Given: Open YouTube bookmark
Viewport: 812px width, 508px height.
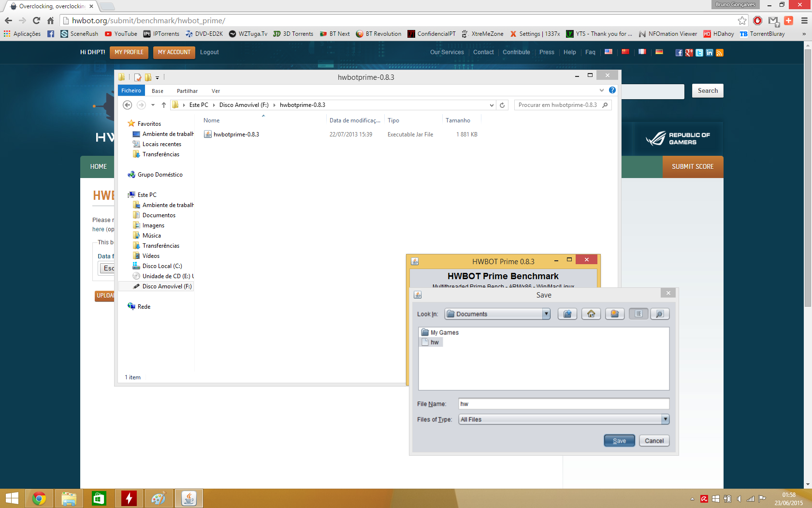Looking at the screenshot, I should (121, 34).
